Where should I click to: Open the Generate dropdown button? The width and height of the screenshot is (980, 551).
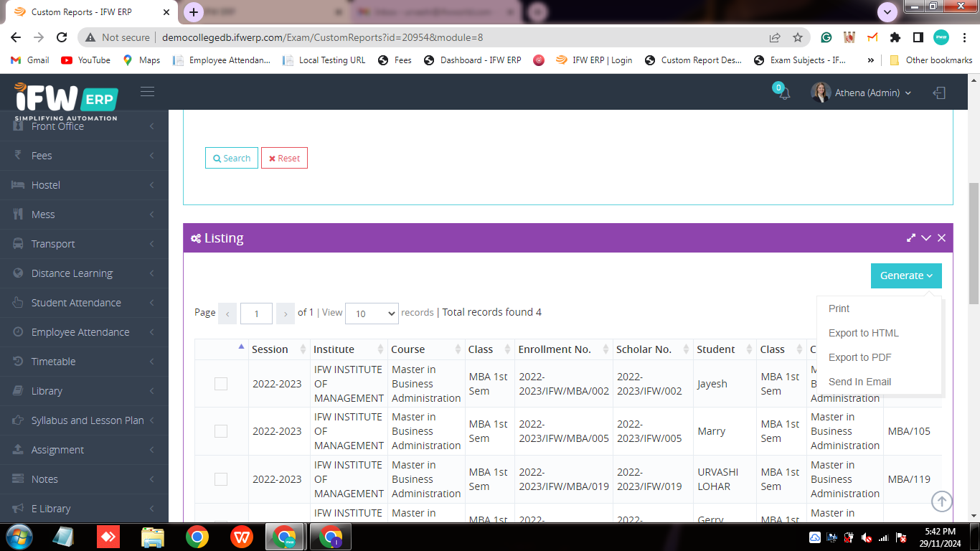[x=906, y=275]
